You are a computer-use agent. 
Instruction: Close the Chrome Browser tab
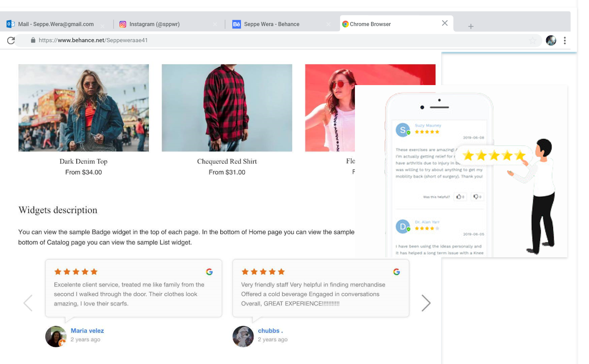(x=444, y=23)
